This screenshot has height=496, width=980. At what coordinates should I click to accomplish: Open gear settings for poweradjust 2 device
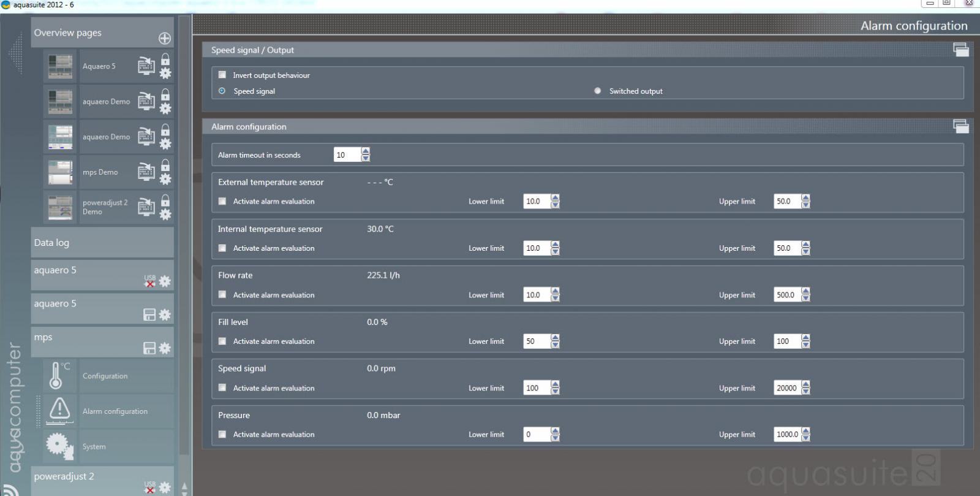(165, 487)
